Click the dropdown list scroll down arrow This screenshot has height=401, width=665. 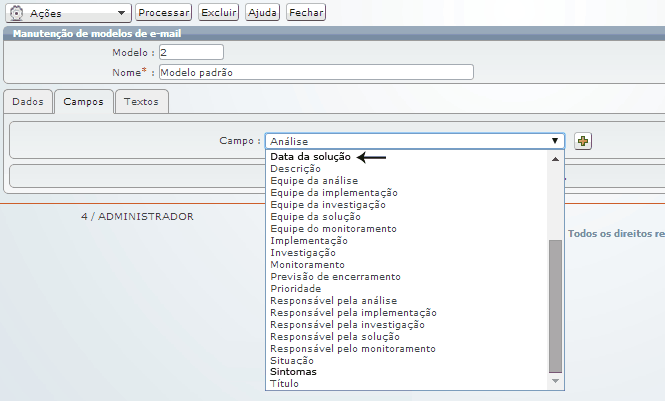click(556, 382)
